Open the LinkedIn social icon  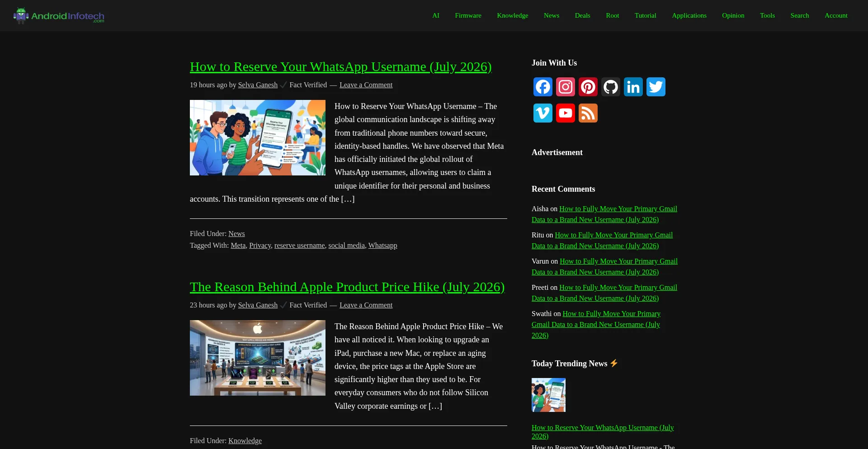pos(633,87)
